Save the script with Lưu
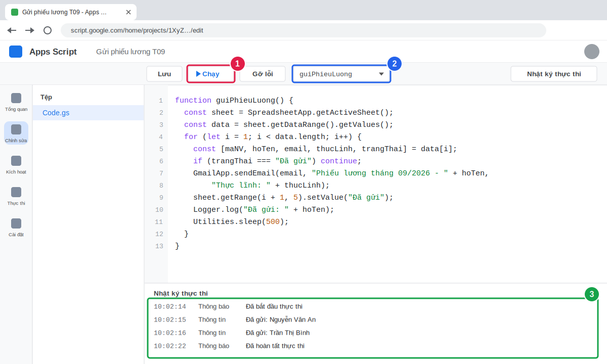607x364 pixels. point(164,74)
